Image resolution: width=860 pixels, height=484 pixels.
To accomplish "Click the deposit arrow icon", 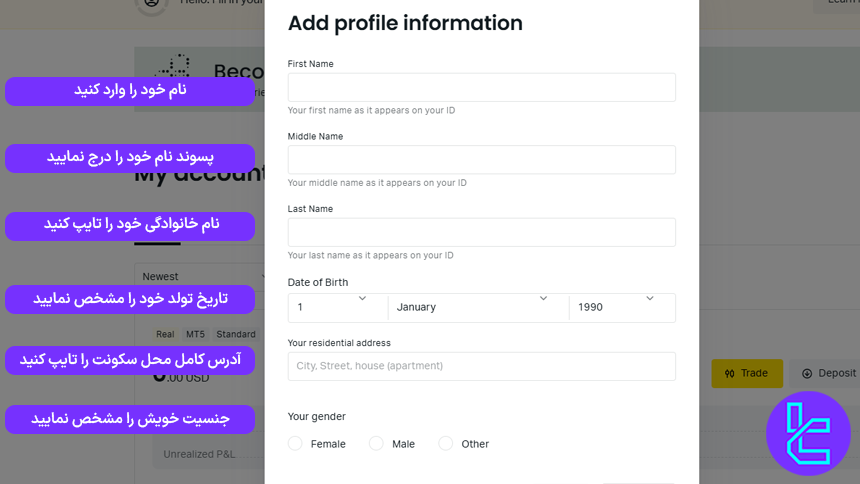I will [807, 374].
